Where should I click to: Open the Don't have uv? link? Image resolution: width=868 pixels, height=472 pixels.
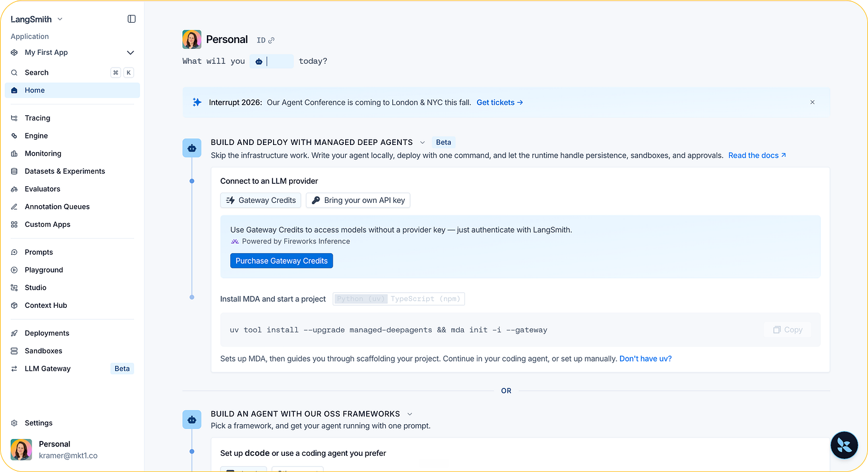(x=646, y=359)
